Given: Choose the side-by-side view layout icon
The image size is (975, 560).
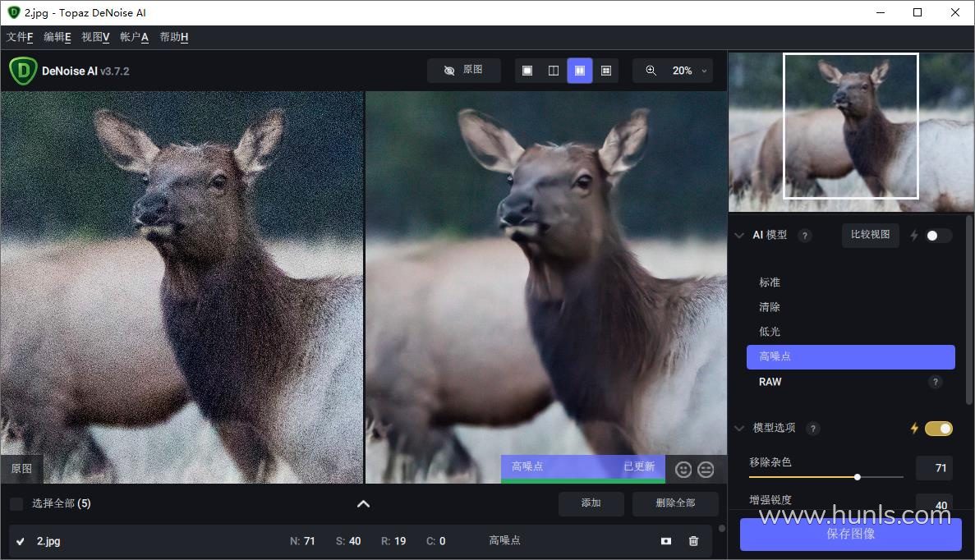Looking at the screenshot, I should 580,71.
